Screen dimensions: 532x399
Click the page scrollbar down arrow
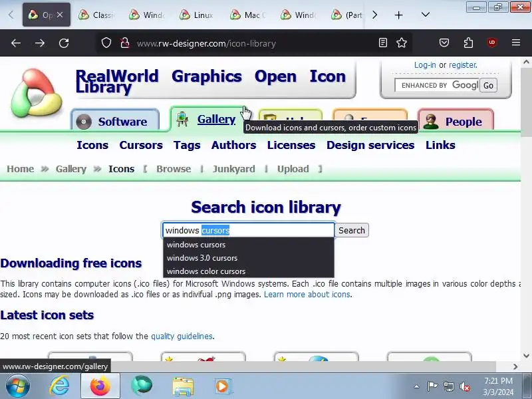[x=526, y=356]
